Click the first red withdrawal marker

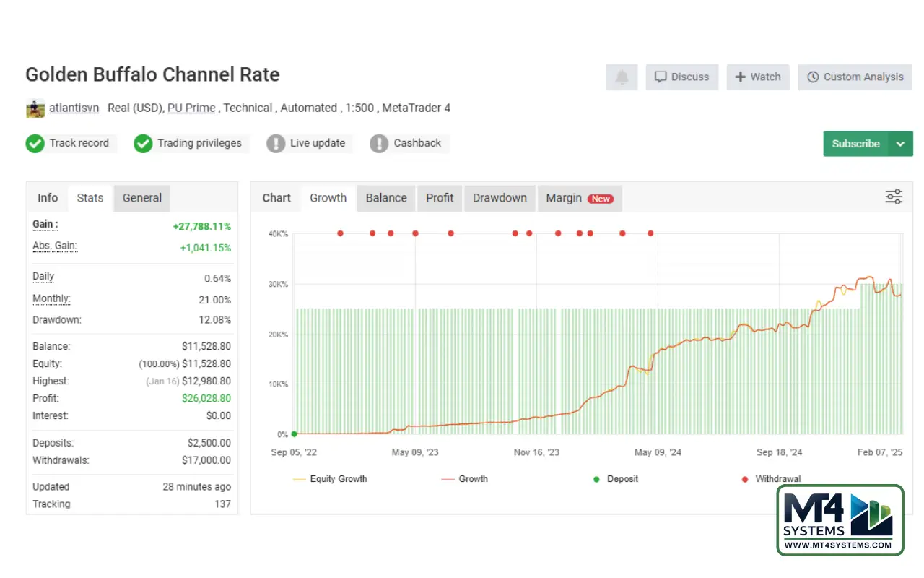click(x=340, y=233)
